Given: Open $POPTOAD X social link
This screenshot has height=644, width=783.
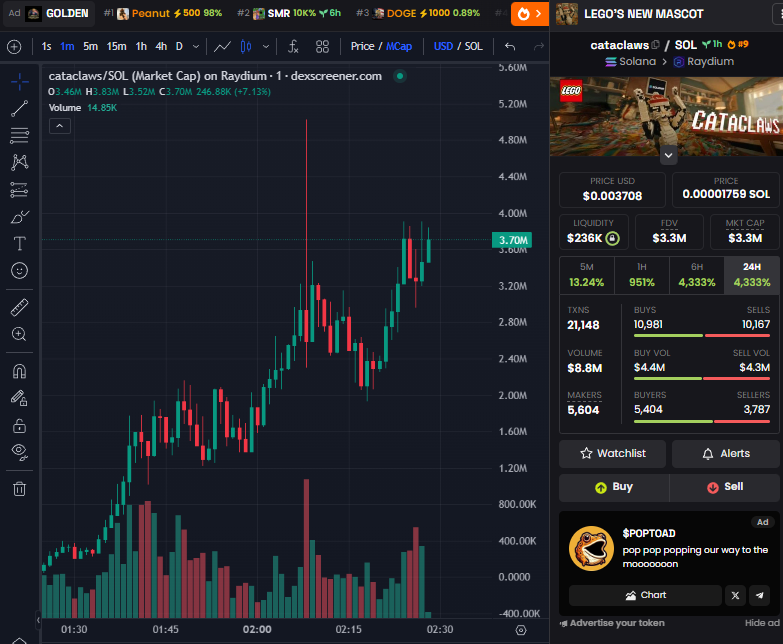Looking at the screenshot, I should 736,595.
